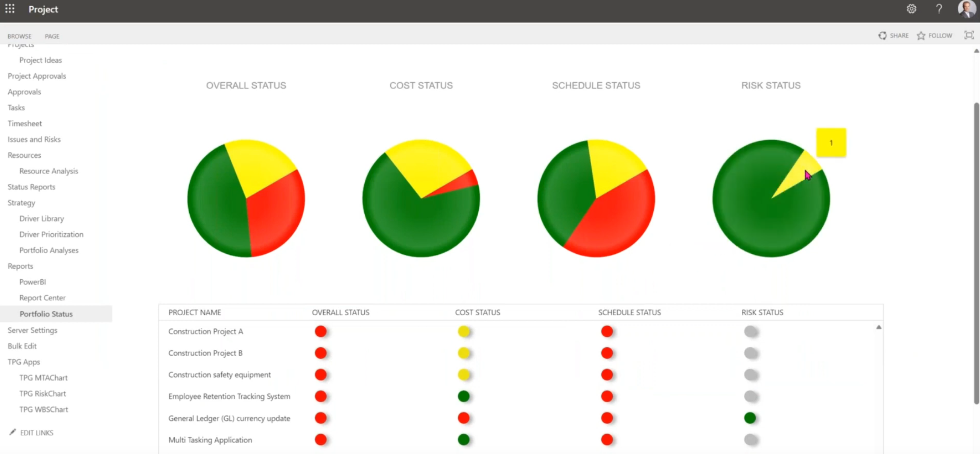980x454 pixels.
Task: Click the focus on content icon
Action: [969, 35]
